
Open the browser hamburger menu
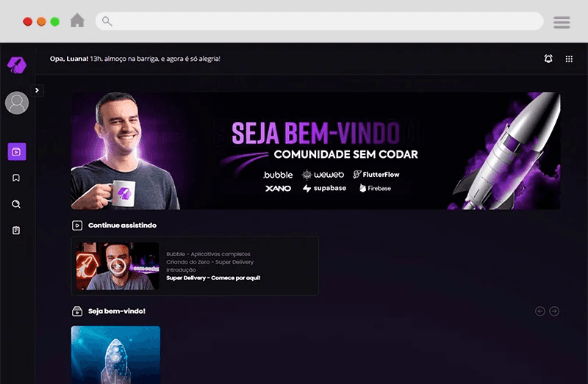[x=562, y=22]
